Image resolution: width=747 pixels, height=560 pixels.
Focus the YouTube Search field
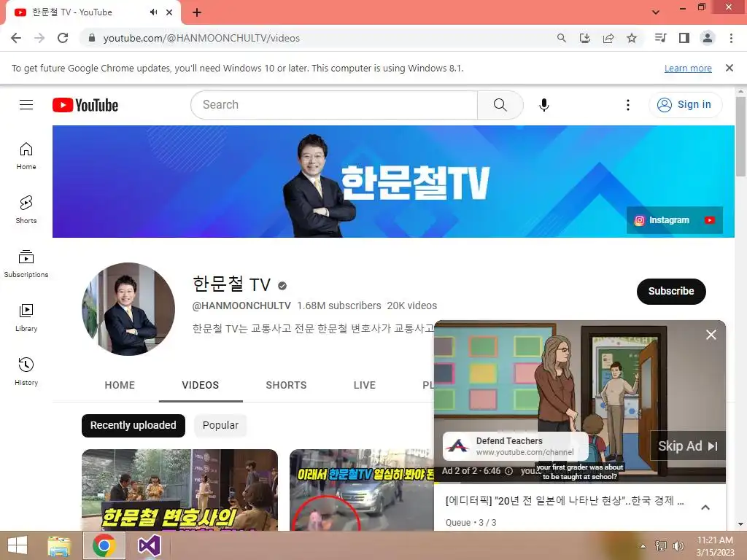tap(334, 105)
